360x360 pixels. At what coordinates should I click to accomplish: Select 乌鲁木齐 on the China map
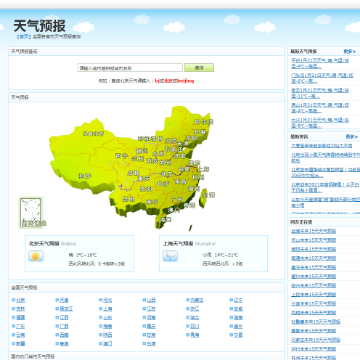tap(93, 133)
